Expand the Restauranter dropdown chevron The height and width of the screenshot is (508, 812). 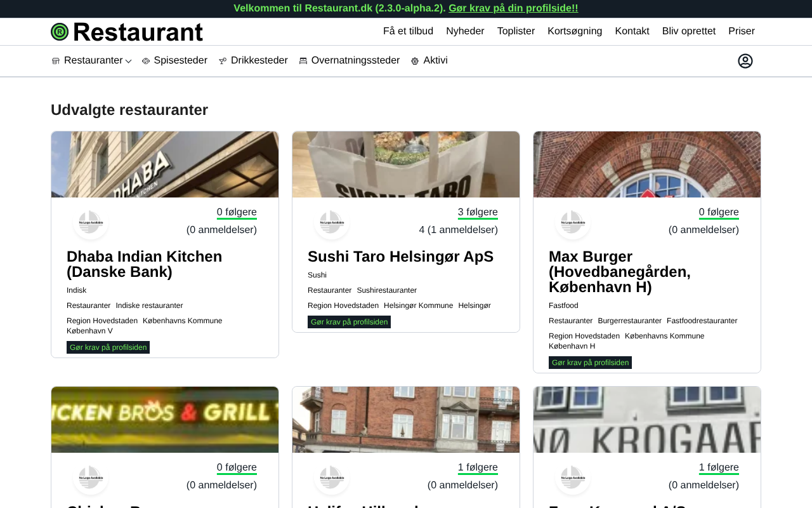click(128, 61)
